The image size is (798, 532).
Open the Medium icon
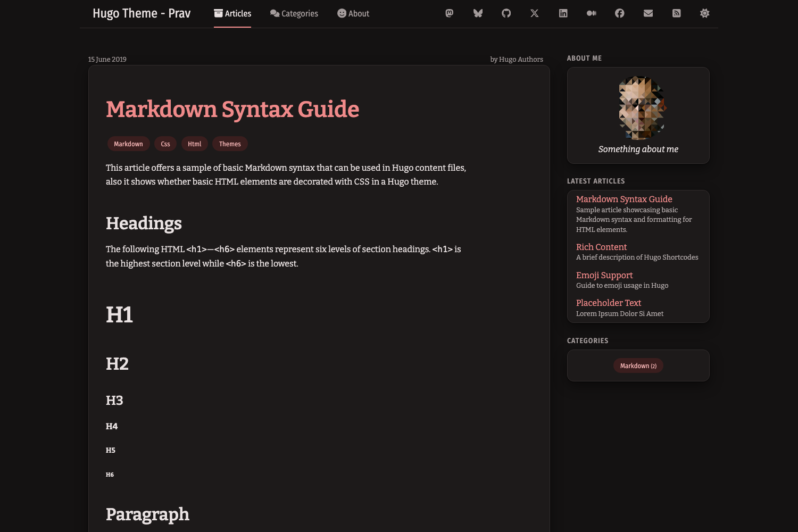(x=592, y=13)
